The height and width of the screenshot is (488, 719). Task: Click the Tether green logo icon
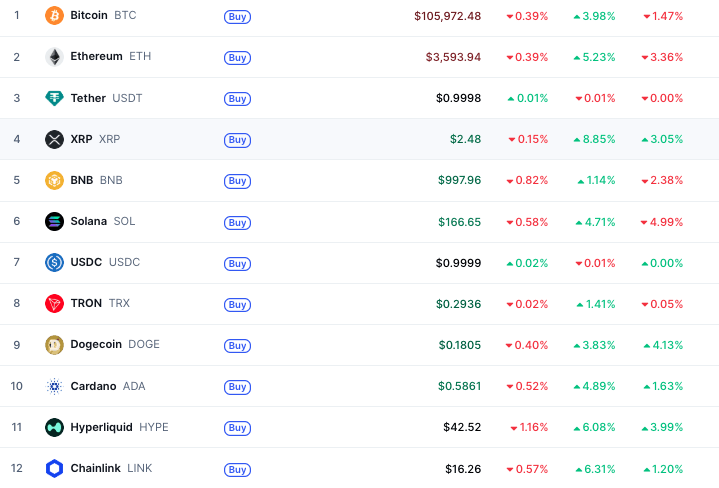click(x=54, y=98)
